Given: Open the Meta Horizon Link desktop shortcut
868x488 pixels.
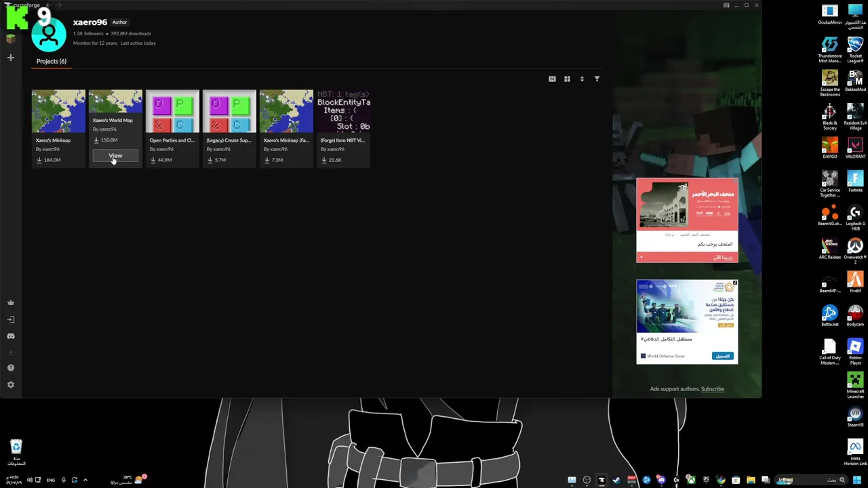Looking at the screenshot, I should point(855,453).
